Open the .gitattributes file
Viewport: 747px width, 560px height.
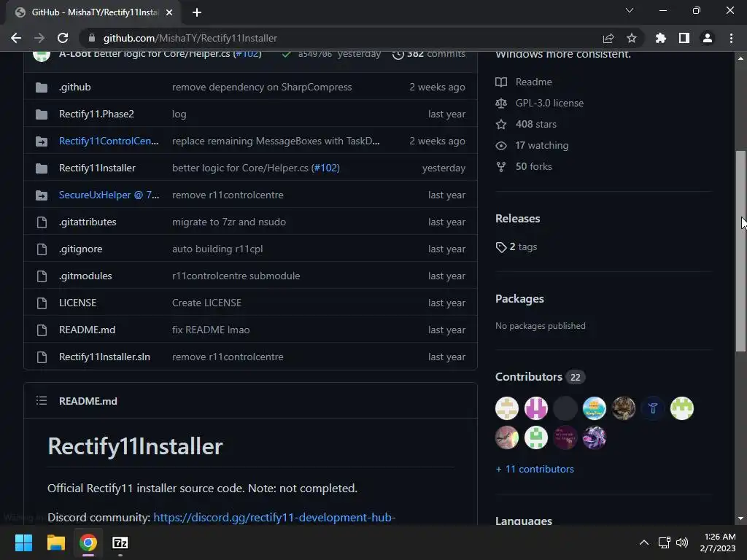[88, 222]
